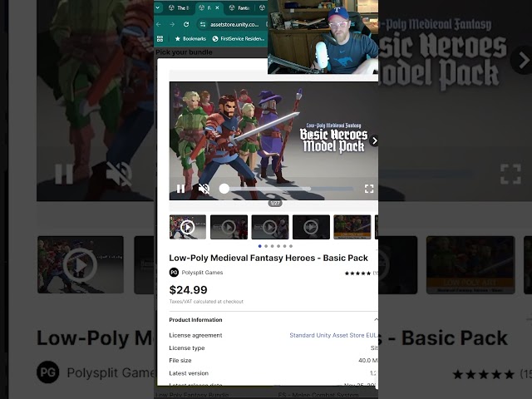Open the background Low Poly Art thumbnail
This screenshot has height=399, width=532.
click(x=470, y=265)
